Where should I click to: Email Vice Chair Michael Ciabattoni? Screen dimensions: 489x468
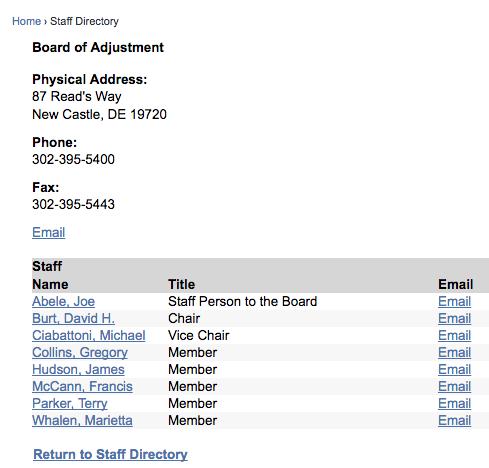point(455,335)
